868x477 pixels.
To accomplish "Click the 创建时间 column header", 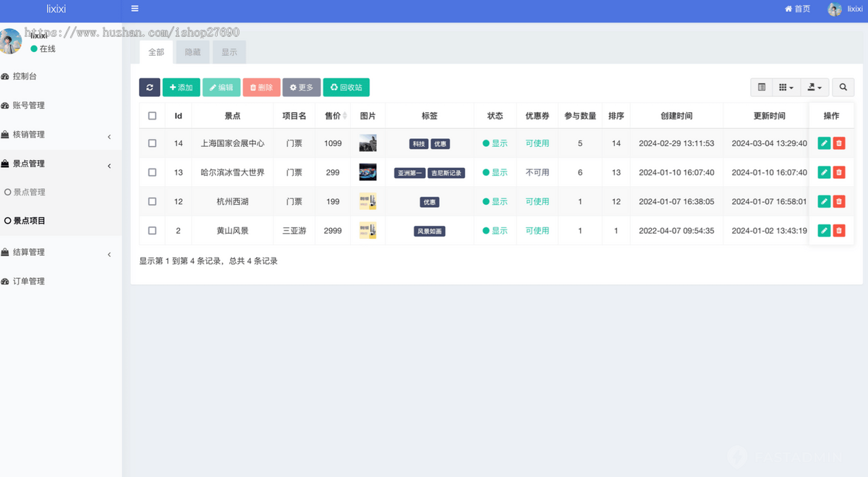I will click(x=676, y=116).
